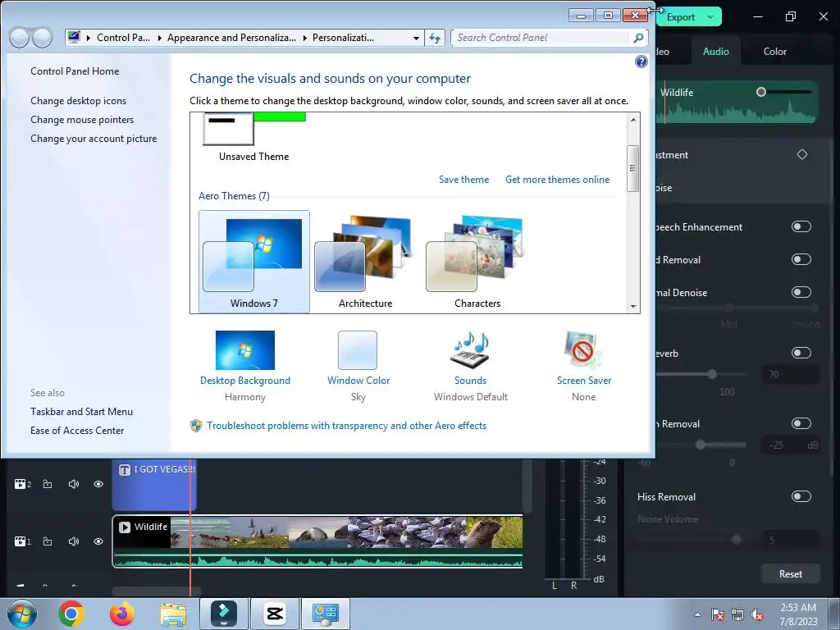Mute video track 2 speaker icon

click(x=73, y=484)
